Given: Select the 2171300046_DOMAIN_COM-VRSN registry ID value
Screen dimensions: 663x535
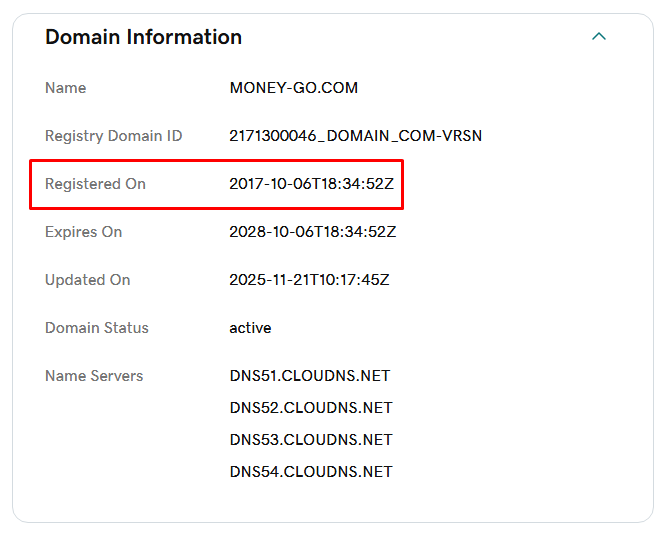Looking at the screenshot, I should tap(355, 136).
